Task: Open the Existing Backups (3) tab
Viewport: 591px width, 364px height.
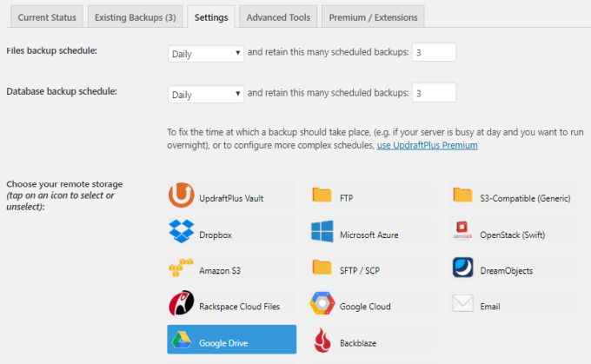Action: (x=136, y=17)
